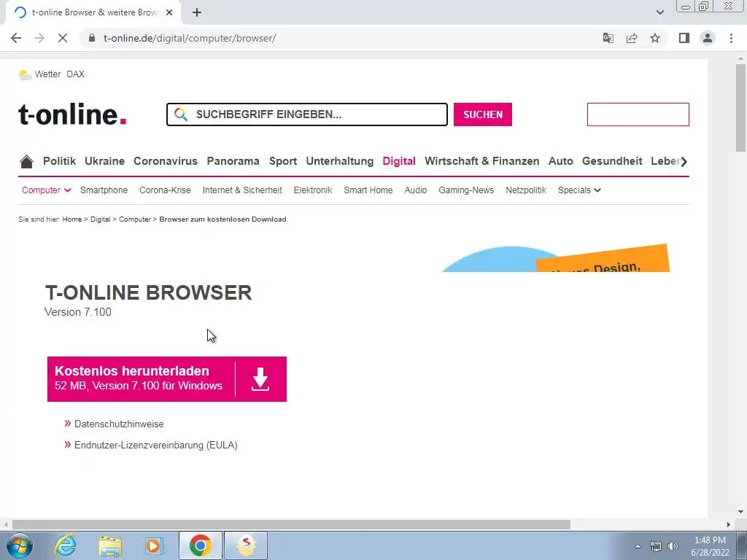The height and width of the screenshot is (560, 747).
Task: Open the Ukraine section
Action: (x=105, y=161)
